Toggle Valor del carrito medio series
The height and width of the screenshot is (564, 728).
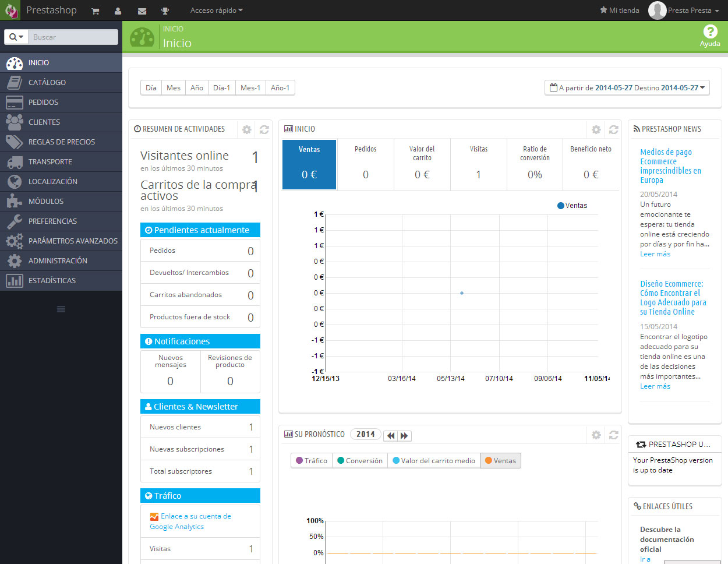[434, 460]
